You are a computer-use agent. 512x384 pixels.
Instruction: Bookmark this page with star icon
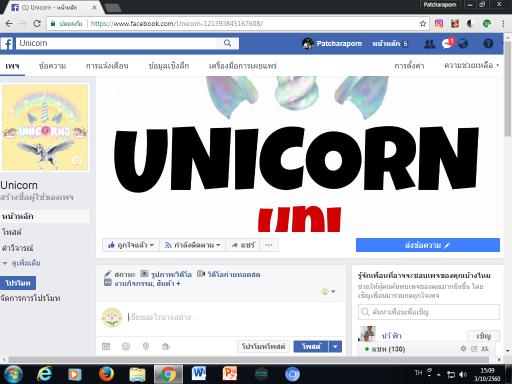click(423, 24)
